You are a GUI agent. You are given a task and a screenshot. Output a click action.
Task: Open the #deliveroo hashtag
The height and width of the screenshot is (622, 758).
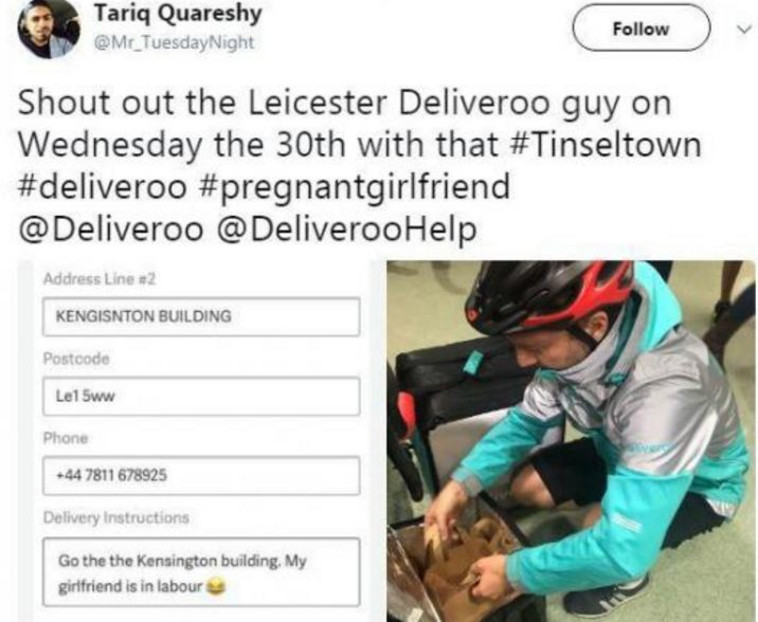(x=102, y=186)
